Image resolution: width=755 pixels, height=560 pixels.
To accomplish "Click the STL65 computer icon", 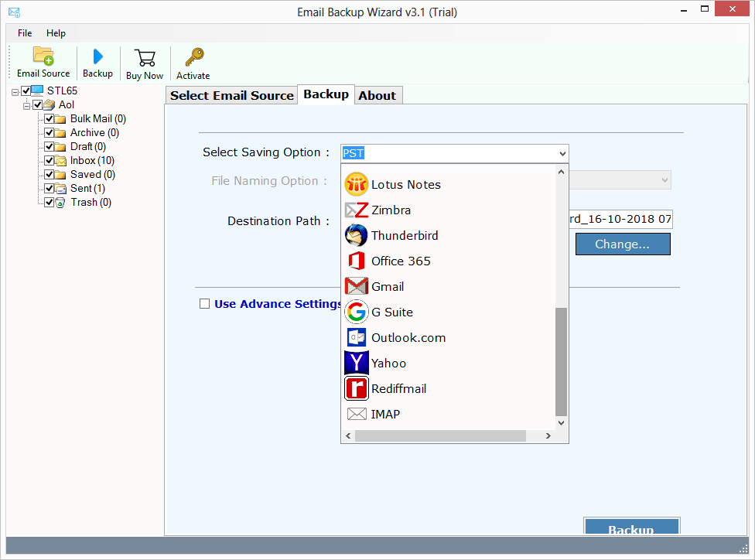I will pyautogui.click(x=38, y=90).
